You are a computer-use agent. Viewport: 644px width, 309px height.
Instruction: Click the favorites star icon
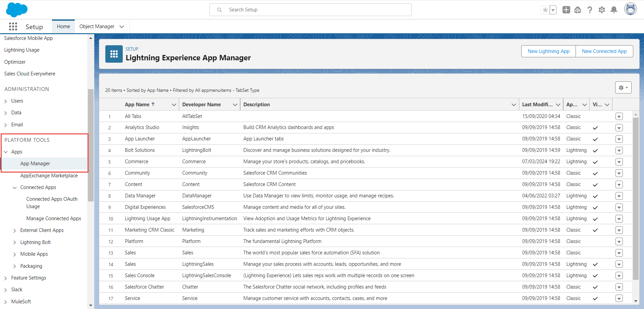(545, 10)
